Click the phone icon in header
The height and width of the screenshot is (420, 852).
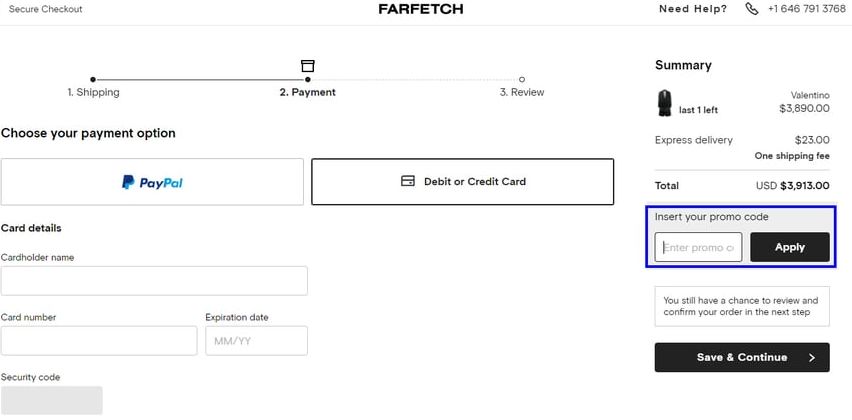tap(751, 9)
